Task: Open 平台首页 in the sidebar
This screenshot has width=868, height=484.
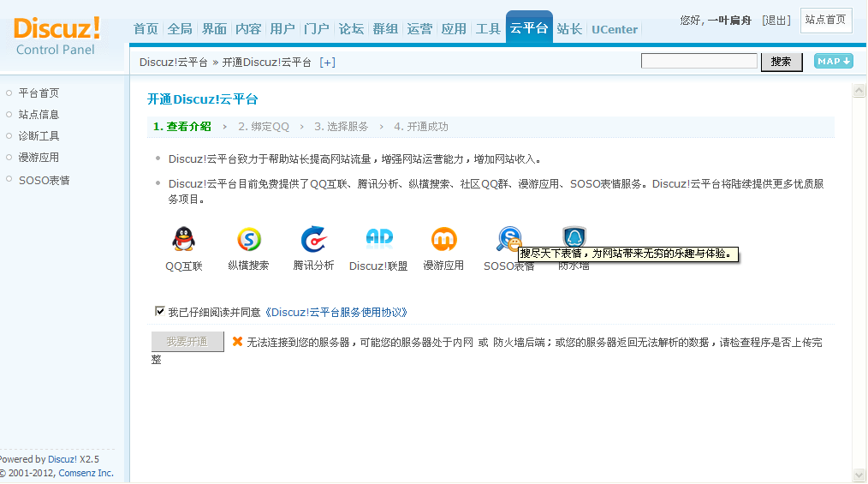Action: click(x=39, y=93)
